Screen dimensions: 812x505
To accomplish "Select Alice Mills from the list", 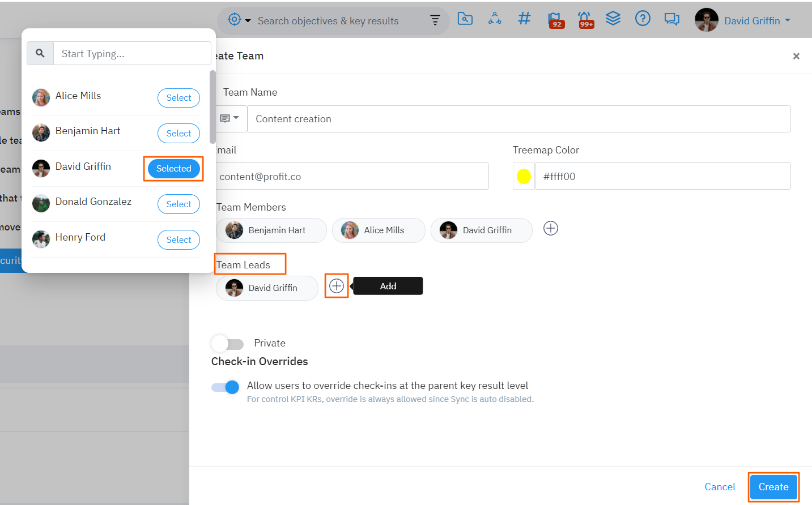I will click(x=178, y=98).
